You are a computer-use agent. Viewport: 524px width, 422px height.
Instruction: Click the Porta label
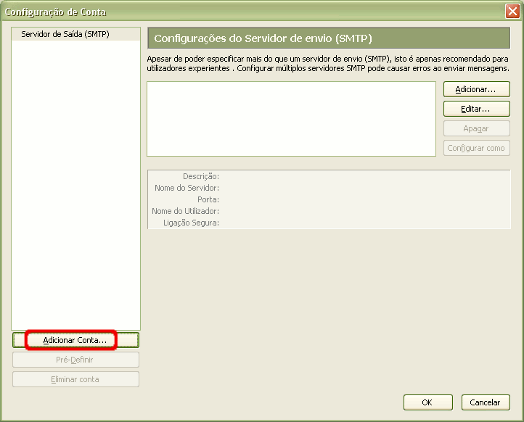click(208, 199)
